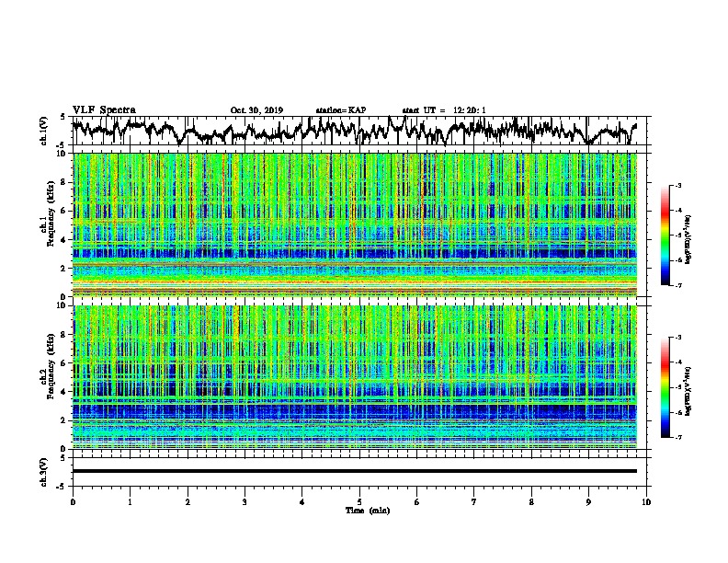728x563 pixels.
Task: Click the "Time (min)" axis label
Action: coord(368,511)
